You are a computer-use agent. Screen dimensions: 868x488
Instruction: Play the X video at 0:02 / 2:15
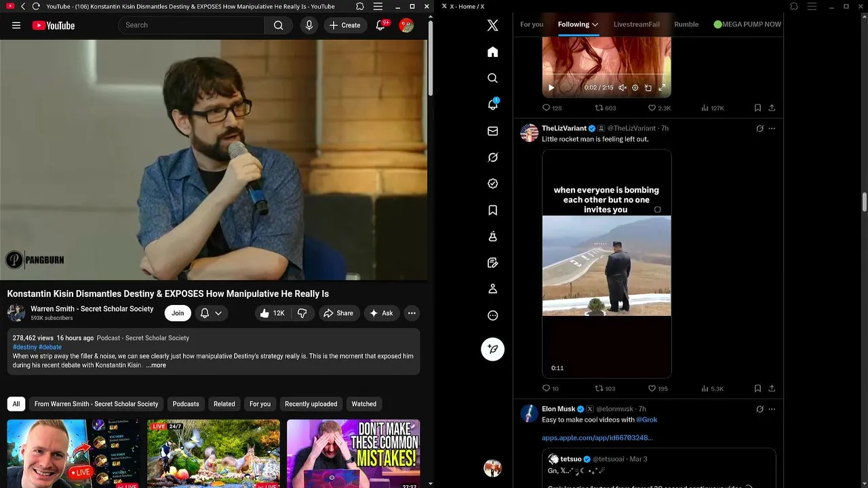551,87
